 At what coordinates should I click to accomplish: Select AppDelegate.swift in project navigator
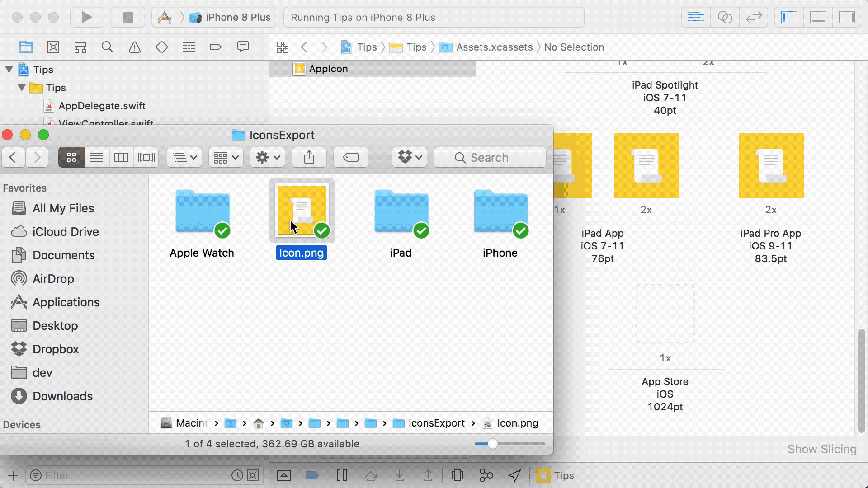[102, 106]
